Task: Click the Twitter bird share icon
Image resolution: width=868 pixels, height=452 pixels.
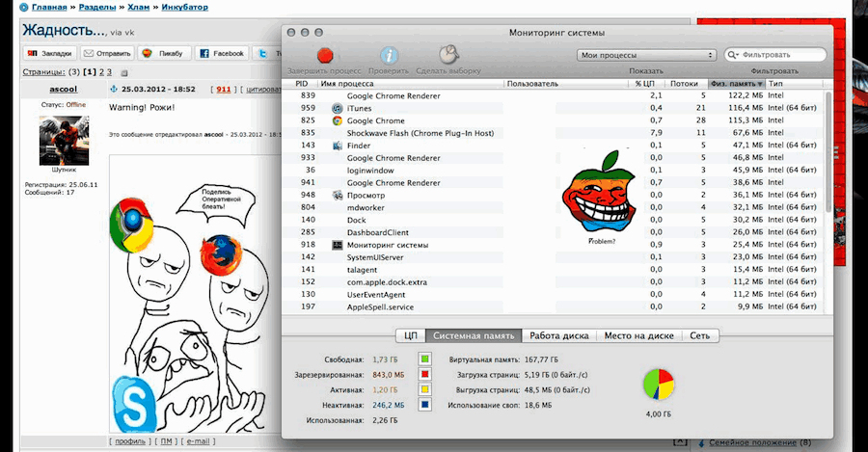Action: tap(263, 53)
